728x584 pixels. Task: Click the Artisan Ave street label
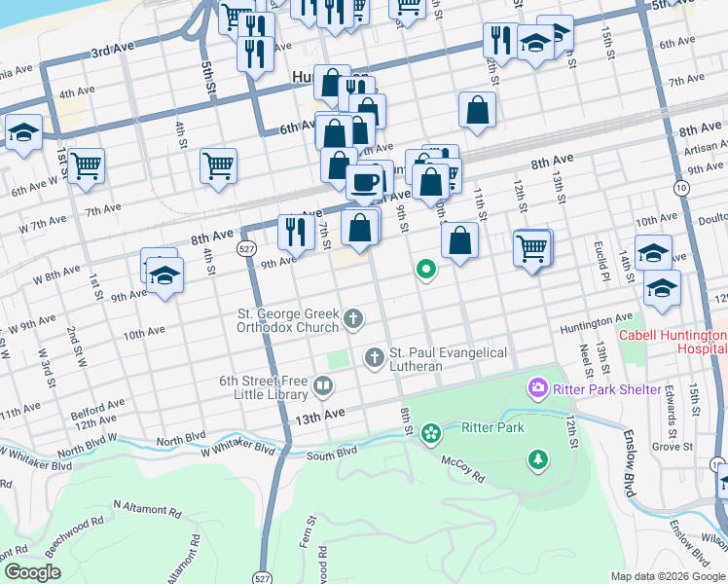point(706,148)
